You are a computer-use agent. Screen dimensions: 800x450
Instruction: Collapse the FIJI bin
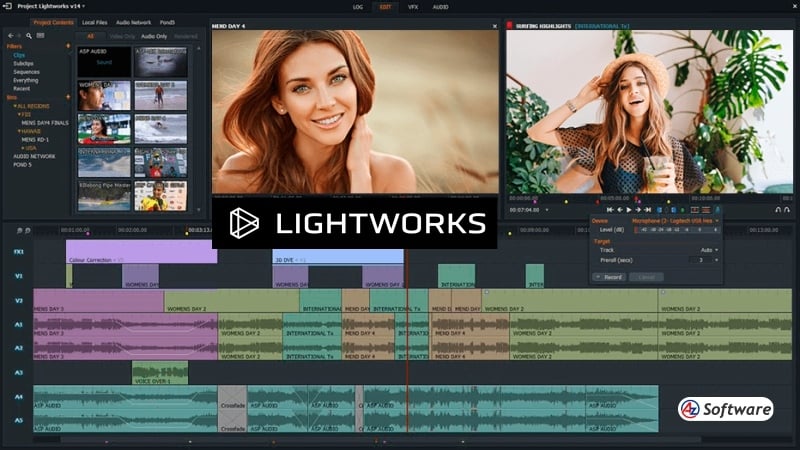tap(19, 114)
